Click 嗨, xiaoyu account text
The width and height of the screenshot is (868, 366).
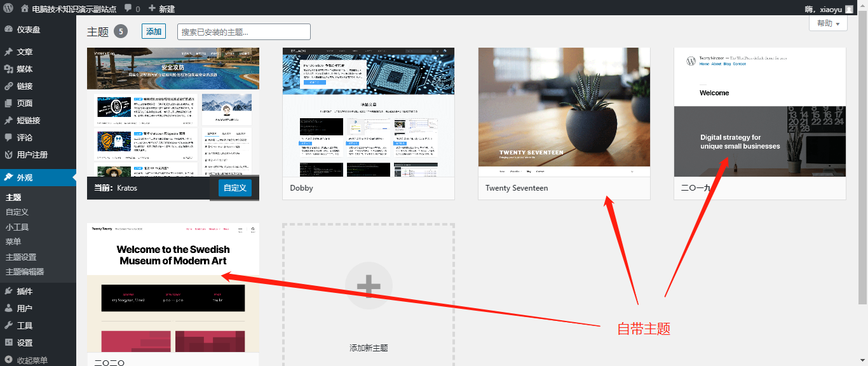(x=824, y=9)
